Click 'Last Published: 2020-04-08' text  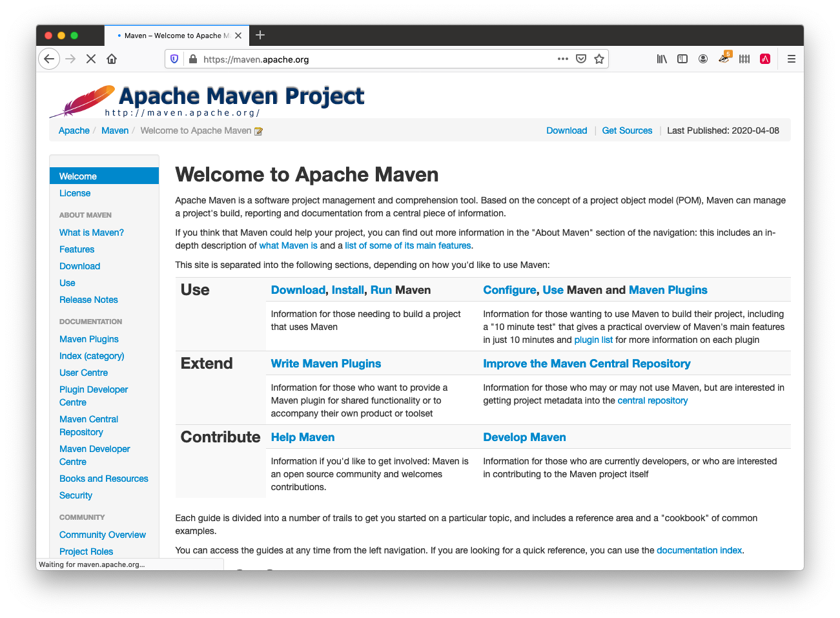click(723, 130)
